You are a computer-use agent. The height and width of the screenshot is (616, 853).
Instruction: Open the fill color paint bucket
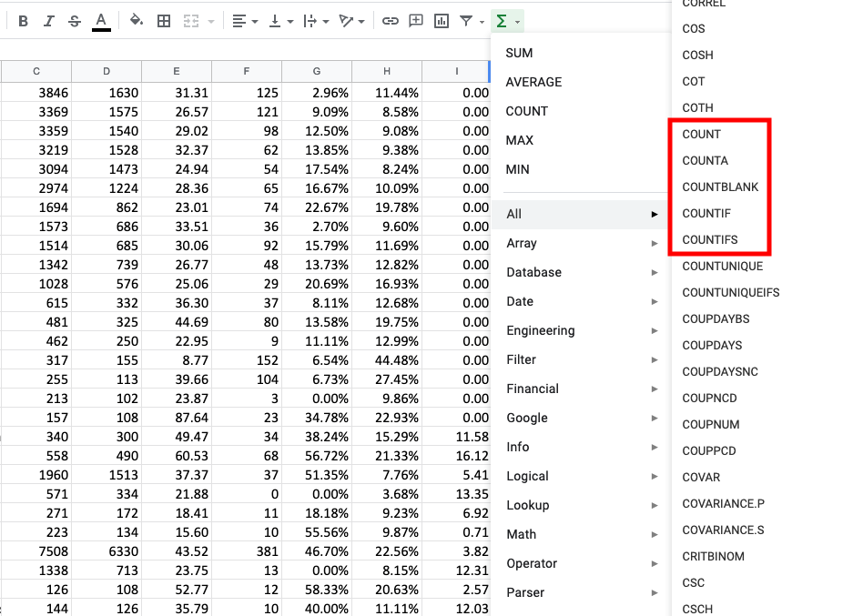click(136, 21)
